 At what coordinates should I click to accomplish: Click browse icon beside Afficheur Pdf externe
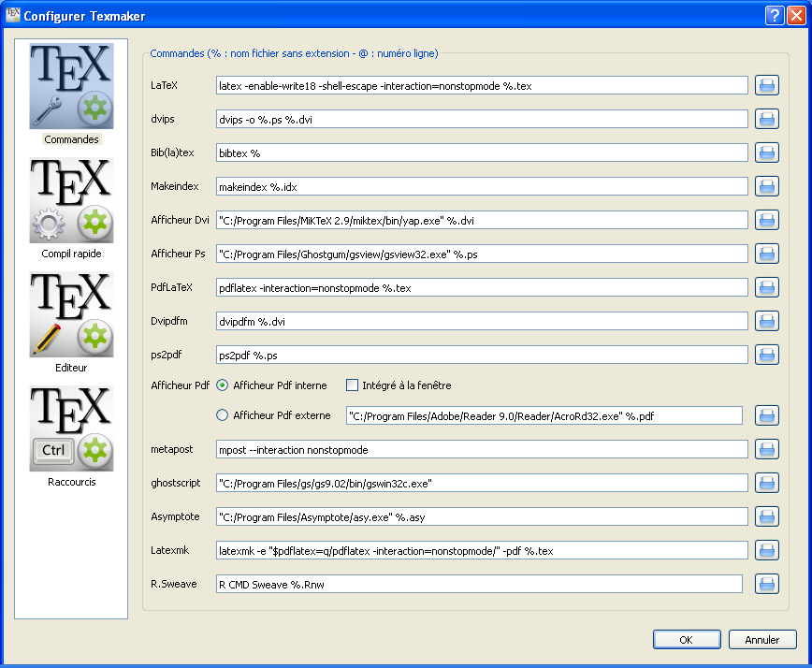click(767, 415)
